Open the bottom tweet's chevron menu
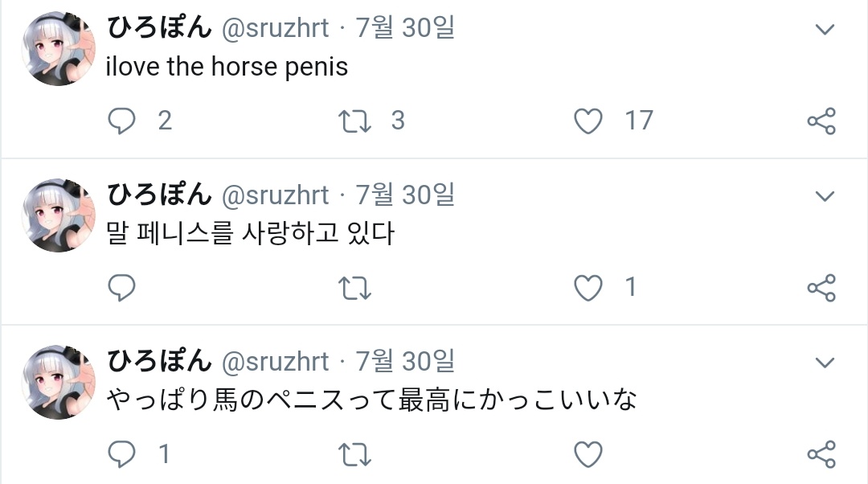The width and height of the screenshot is (868, 484). tap(825, 363)
